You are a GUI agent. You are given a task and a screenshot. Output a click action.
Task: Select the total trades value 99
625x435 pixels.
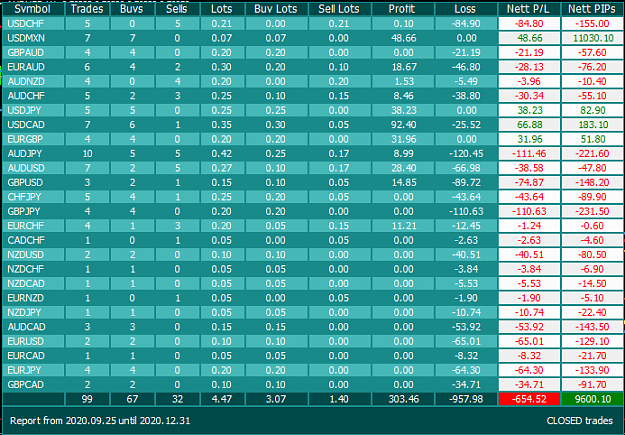pos(87,399)
